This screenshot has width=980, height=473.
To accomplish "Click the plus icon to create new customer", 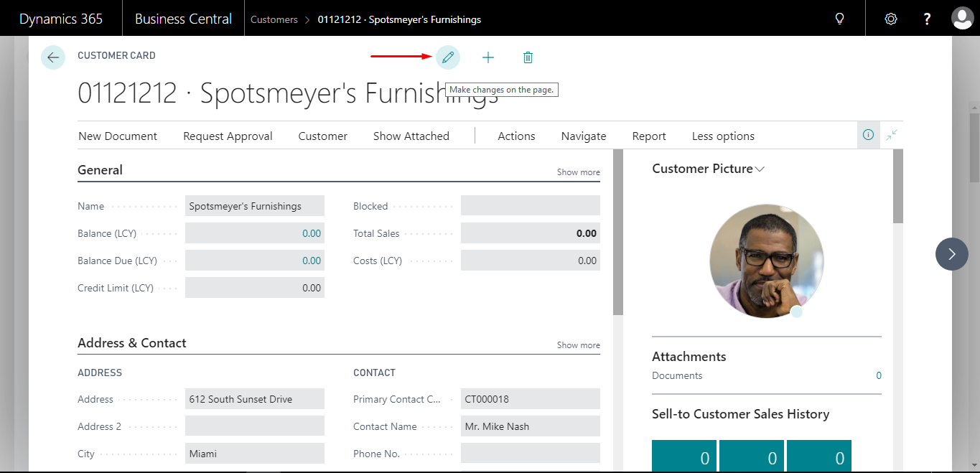I will [x=488, y=57].
